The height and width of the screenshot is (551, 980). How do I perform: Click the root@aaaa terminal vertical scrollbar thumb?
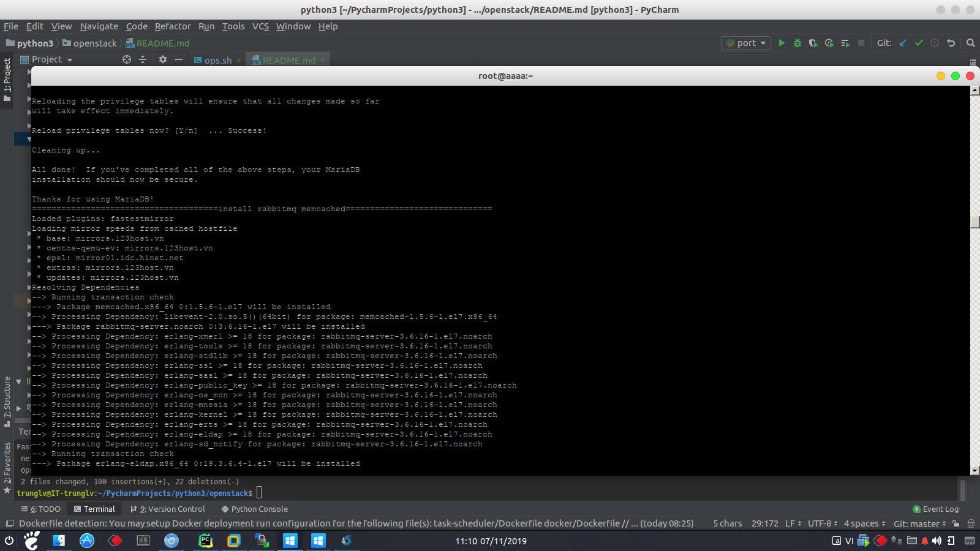[x=975, y=222]
